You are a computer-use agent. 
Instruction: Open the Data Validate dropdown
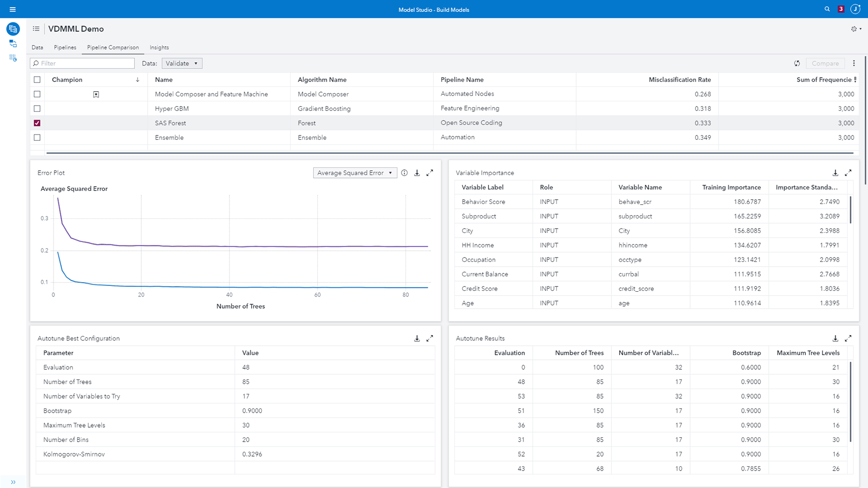[182, 63]
